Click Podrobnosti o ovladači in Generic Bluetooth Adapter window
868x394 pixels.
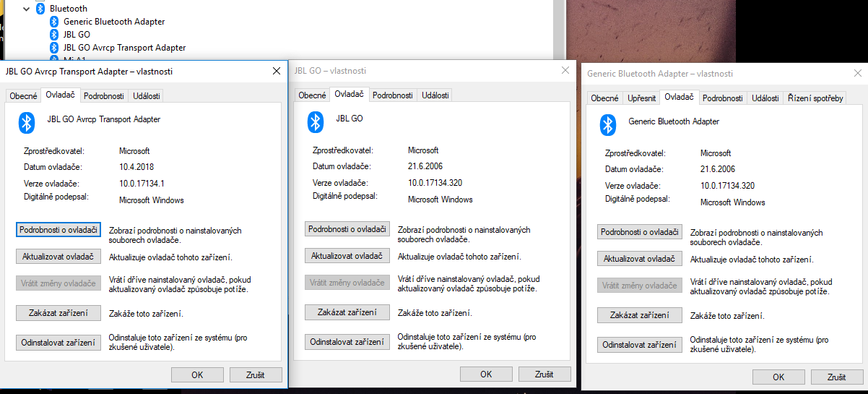[640, 232]
